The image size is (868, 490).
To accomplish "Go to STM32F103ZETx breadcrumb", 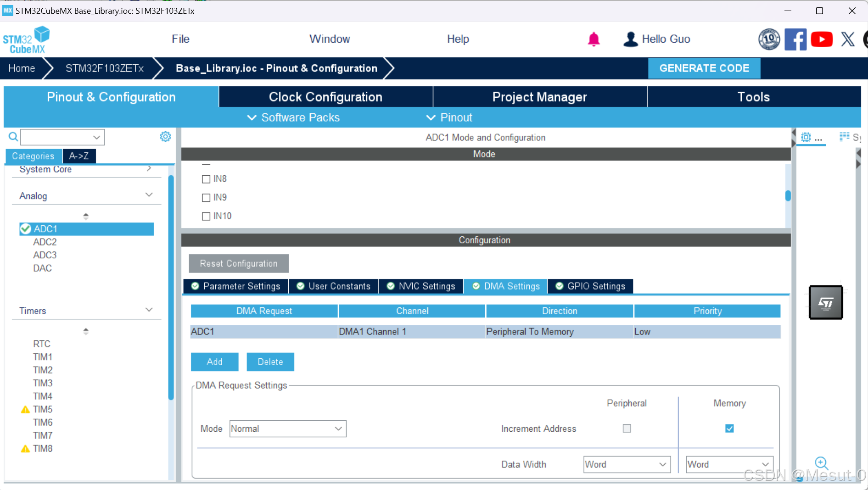I will pos(105,68).
